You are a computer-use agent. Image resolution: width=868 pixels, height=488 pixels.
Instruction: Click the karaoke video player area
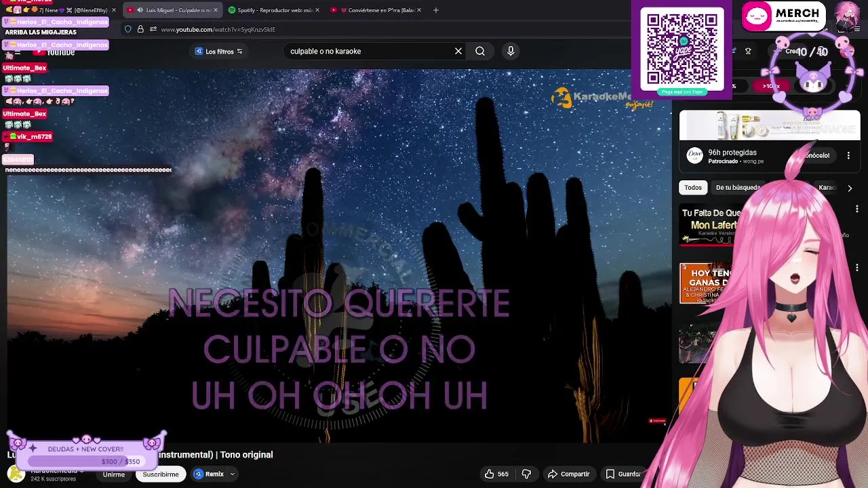[x=339, y=256]
